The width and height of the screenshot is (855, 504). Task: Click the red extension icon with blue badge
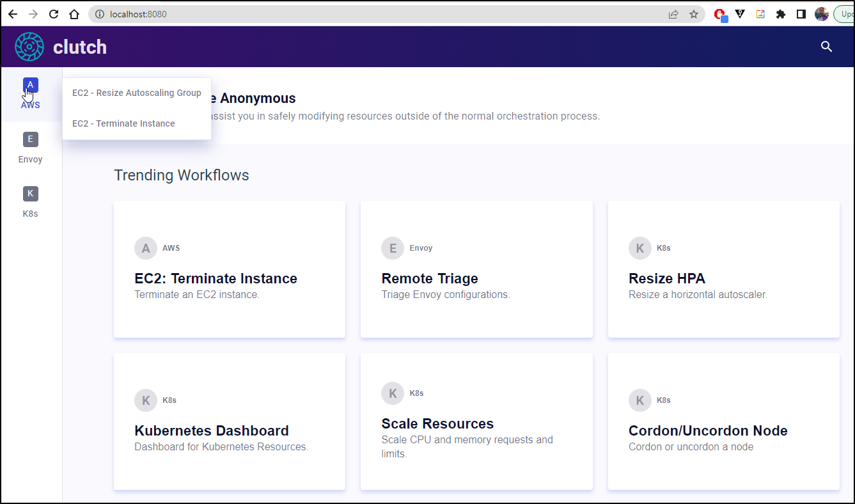tap(720, 15)
